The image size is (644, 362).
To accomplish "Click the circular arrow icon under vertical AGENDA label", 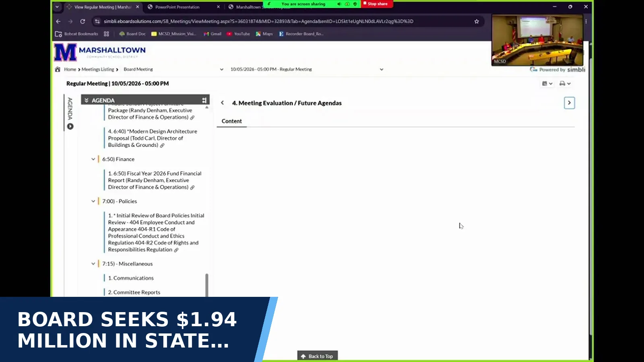I will 70,126.
